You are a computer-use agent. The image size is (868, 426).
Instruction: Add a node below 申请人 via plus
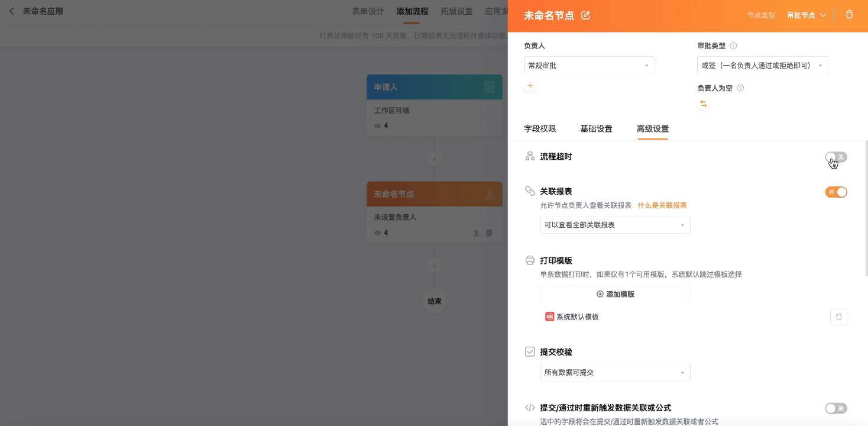[x=435, y=159]
